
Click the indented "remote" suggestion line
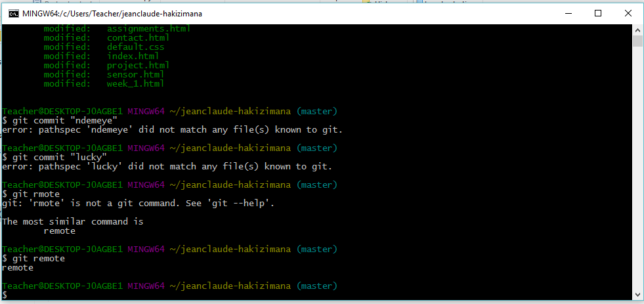tap(60, 231)
